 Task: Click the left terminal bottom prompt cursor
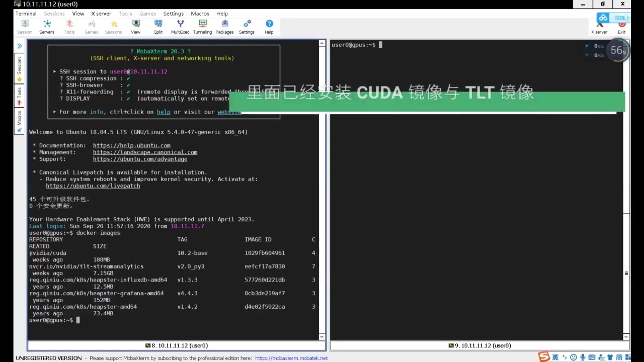tap(78, 320)
